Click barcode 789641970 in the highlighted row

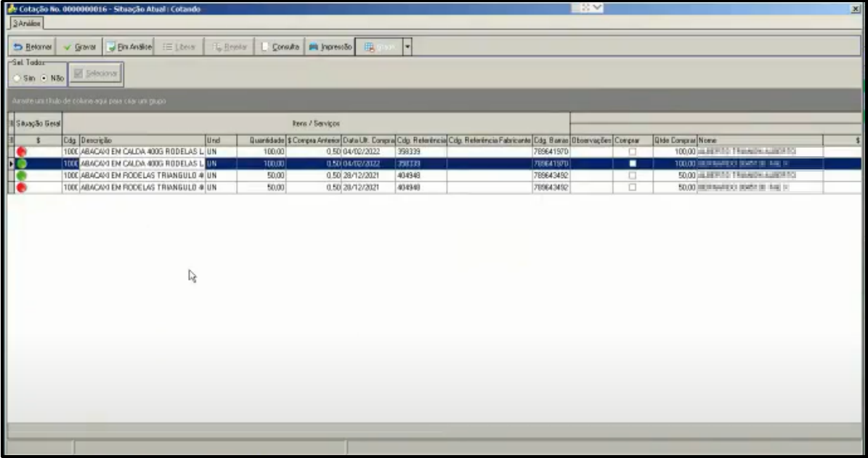coord(551,164)
